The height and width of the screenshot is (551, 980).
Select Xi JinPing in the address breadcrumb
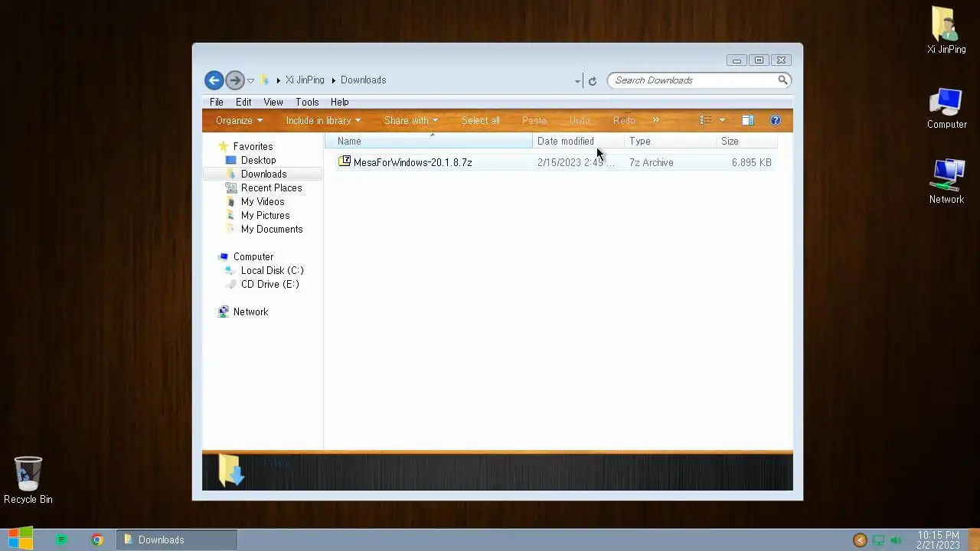coord(305,80)
